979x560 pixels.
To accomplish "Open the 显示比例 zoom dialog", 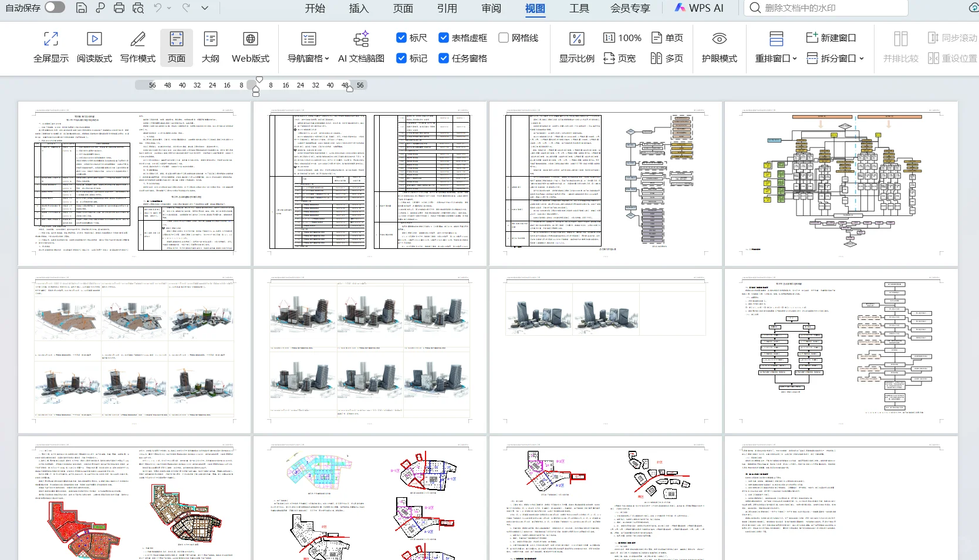I will tap(577, 48).
